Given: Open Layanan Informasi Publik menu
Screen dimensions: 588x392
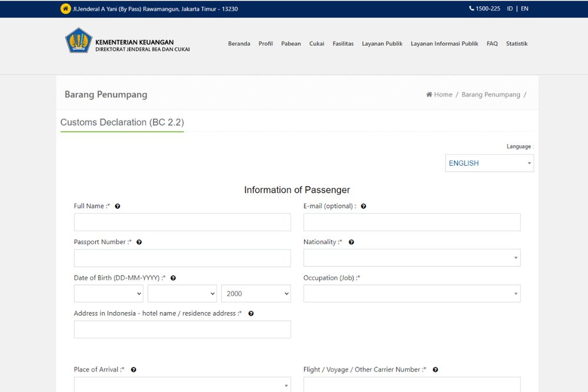Looking at the screenshot, I should click(x=444, y=43).
